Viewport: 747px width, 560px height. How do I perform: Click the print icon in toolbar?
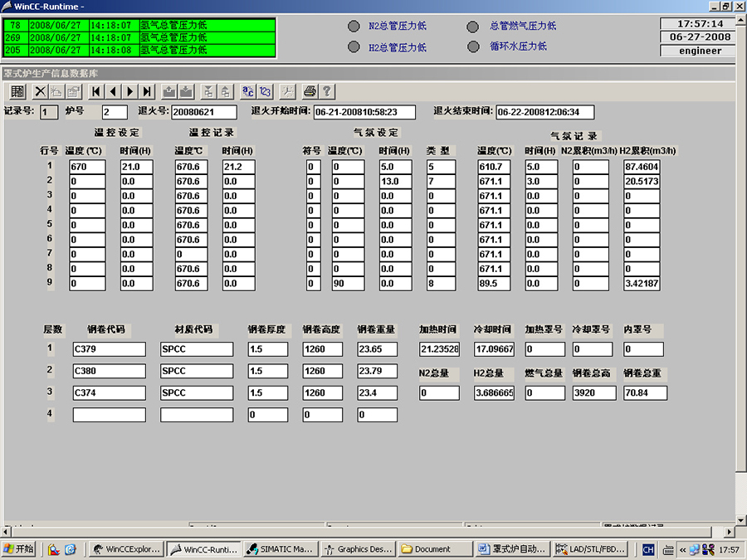pyautogui.click(x=310, y=91)
